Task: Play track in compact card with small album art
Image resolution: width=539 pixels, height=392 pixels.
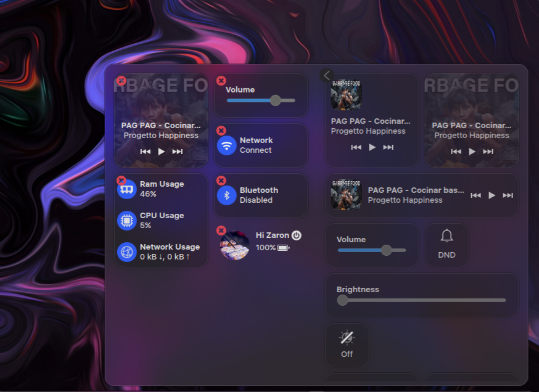Action: pyautogui.click(x=372, y=147)
